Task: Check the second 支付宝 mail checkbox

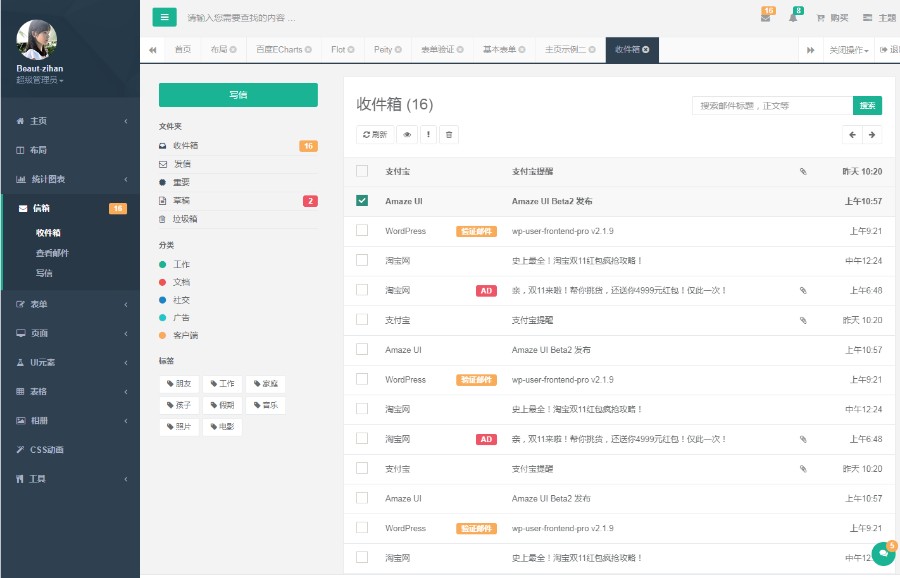Action: (x=362, y=319)
